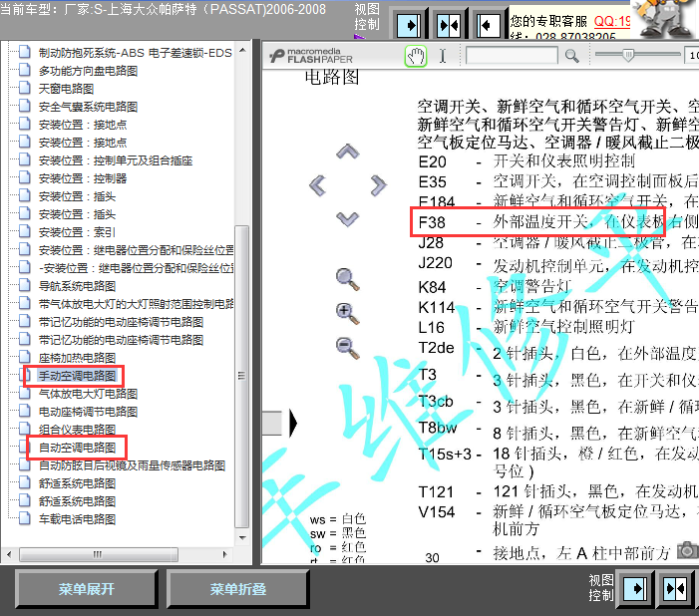Click the F38 外部温度开关 row
Screen dimensions: 699x616
pyautogui.click(x=558, y=221)
